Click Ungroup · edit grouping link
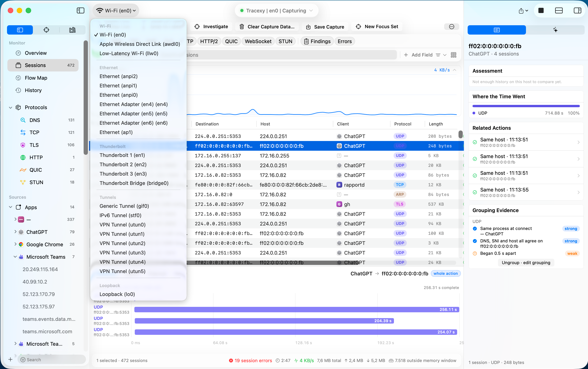 526,262
